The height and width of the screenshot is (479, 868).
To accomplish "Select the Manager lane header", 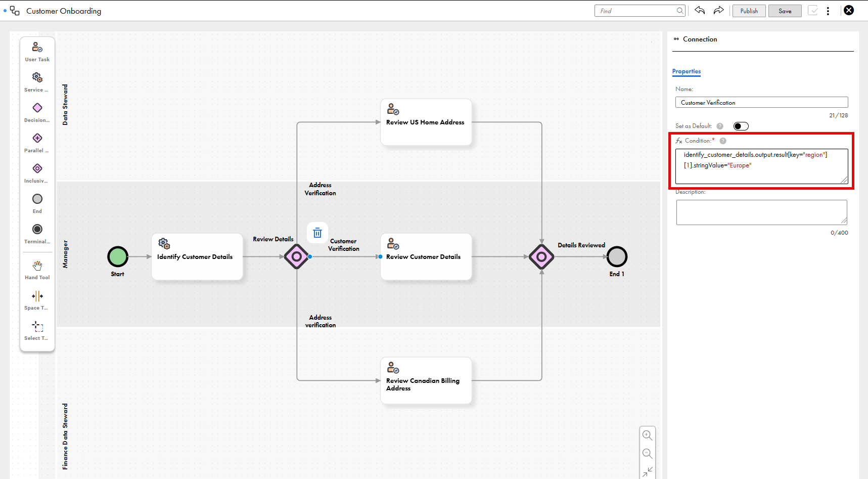I will pos(65,254).
